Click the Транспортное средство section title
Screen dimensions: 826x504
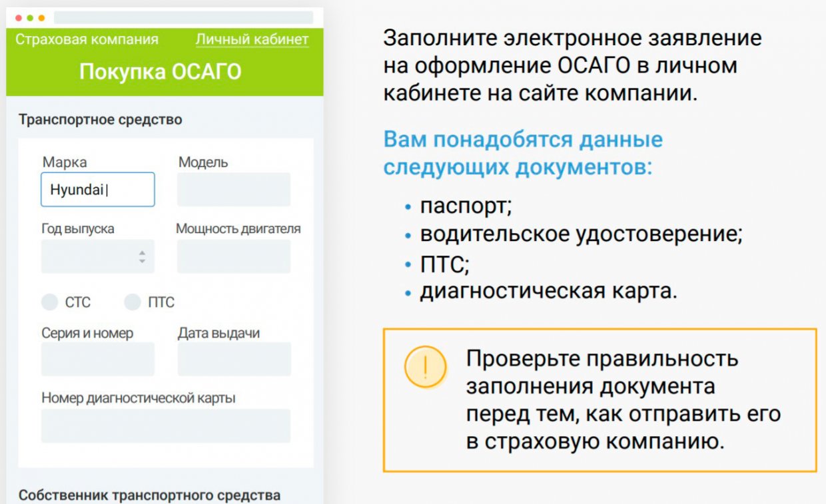[x=101, y=120]
